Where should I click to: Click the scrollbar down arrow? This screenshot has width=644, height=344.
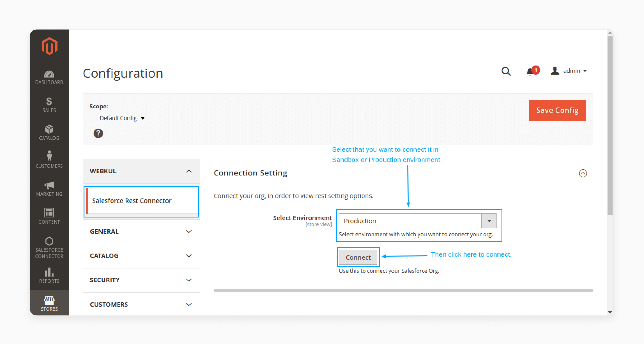610,312
